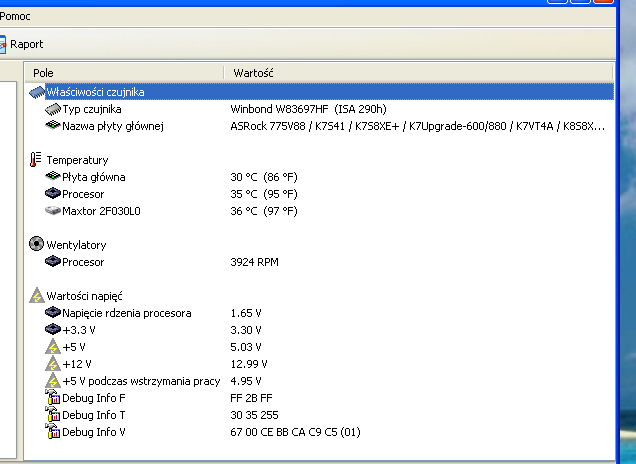Click the 36 °C (97 °F) value
The height and width of the screenshot is (464, 636).
click(264, 211)
